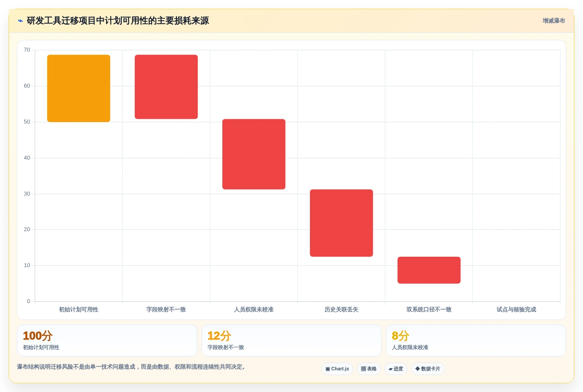
Task: Click the red 人员权限未校准 bar
Action: (254, 154)
